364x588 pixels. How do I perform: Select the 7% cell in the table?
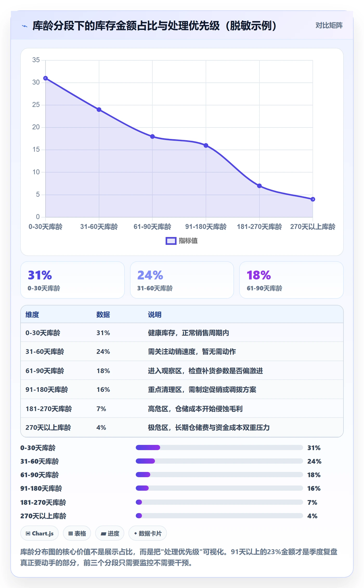coord(101,409)
